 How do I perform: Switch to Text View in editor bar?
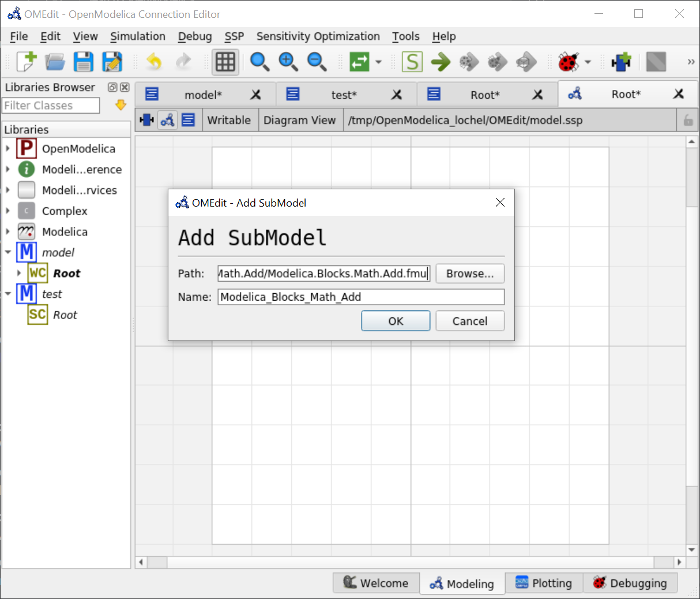[x=188, y=120]
